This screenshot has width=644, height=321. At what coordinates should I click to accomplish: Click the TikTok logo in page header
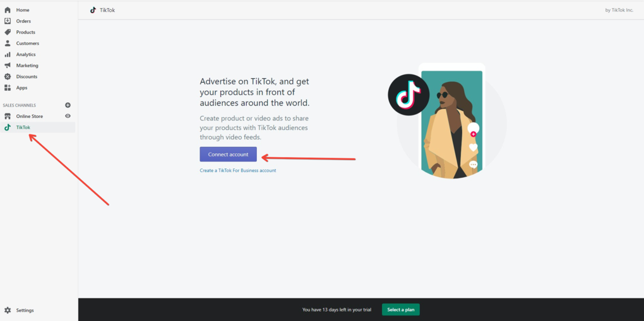93,10
